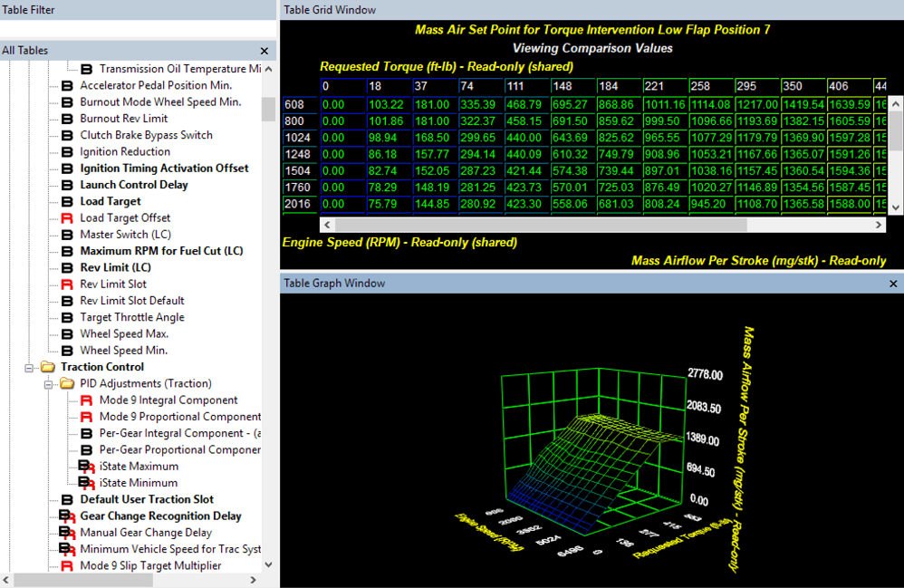Open the Ignition Timing Activation Offset table
Viewport: 904px width, 588px height.
click(x=163, y=169)
